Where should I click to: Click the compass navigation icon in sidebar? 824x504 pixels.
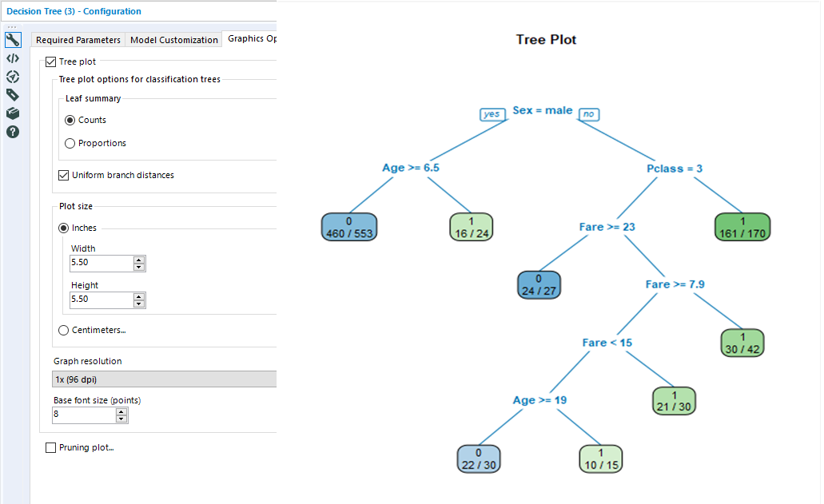pyautogui.click(x=12, y=77)
